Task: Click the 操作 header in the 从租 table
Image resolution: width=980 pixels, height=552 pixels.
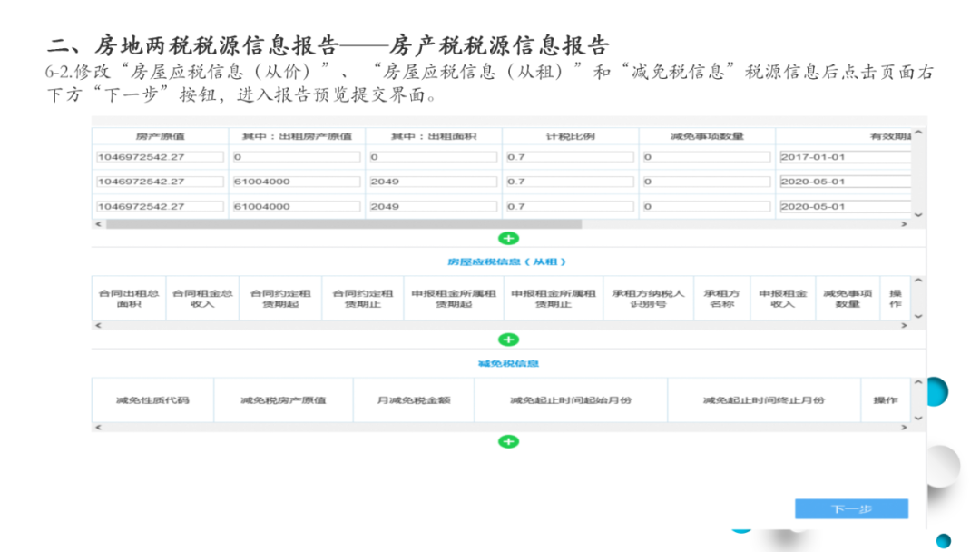Action: [x=895, y=298]
